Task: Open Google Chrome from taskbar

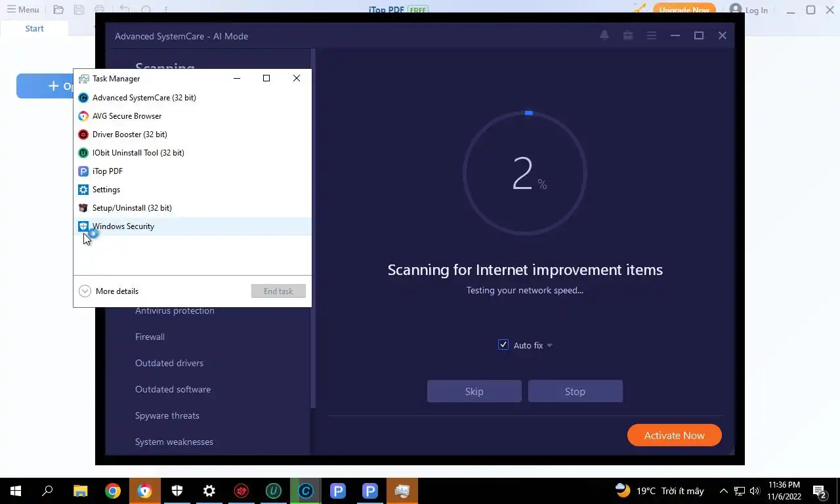Action: (113, 491)
